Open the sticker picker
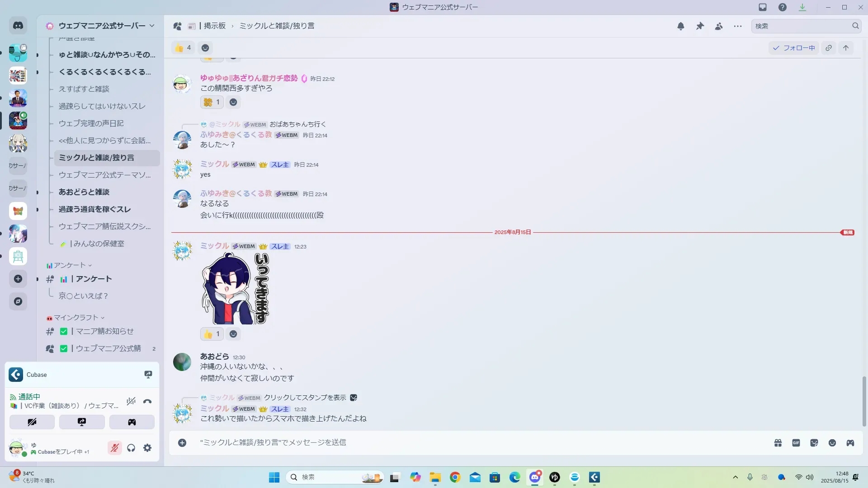The height and width of the screenshot is (488, 868). (x=814, y=443)
